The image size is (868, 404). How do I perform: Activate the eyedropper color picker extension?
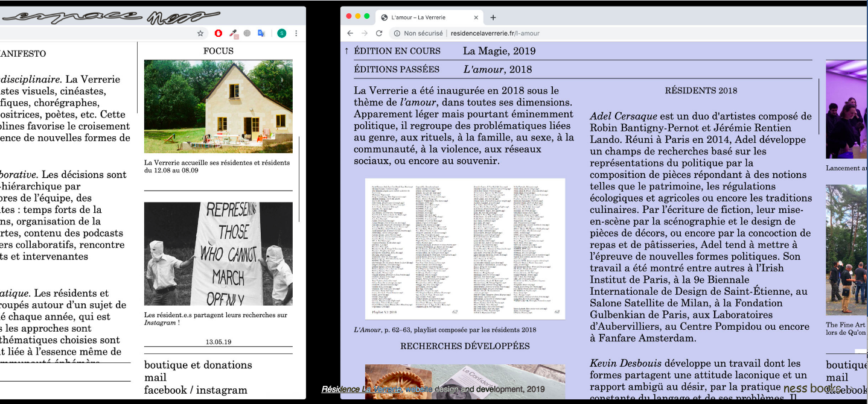pos(233,34)
